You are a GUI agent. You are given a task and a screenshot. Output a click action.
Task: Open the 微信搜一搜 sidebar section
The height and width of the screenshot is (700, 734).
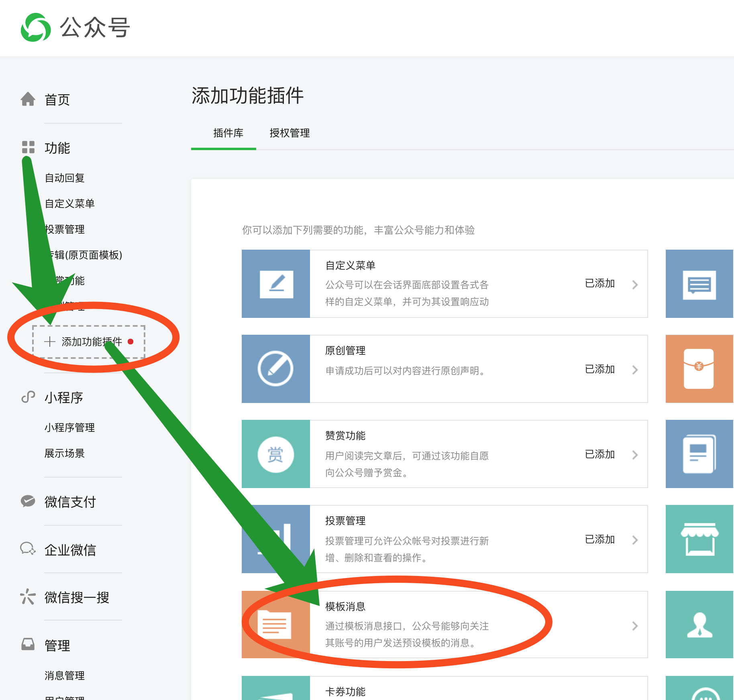pyautogui.click(x=77, y=597)
